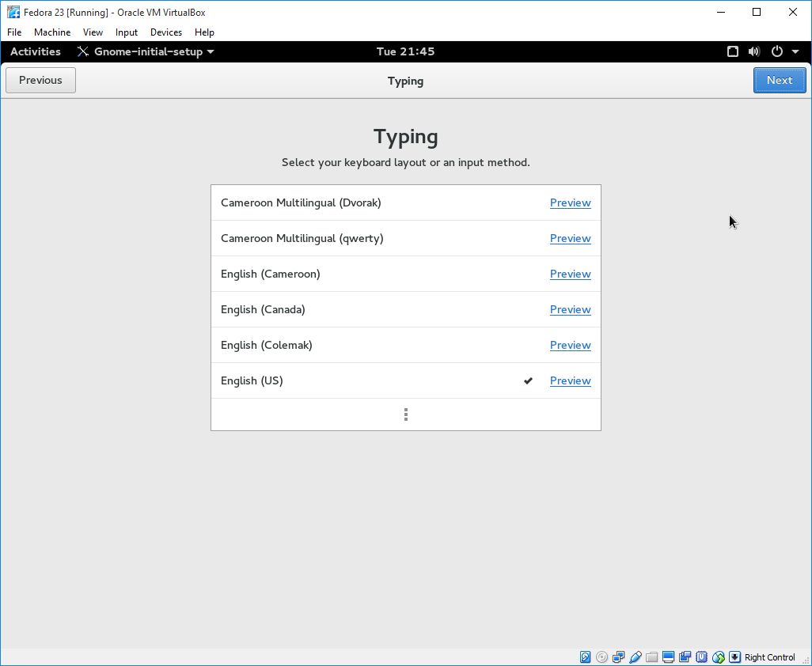Select Cameroon Multilingual (Dvorak) layout
Screen dimensions: 812x666
[406, 202]
